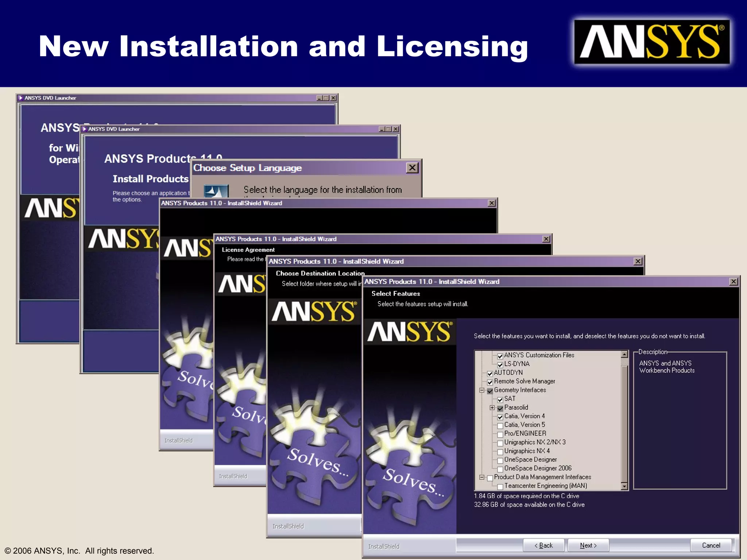Check Product Data Management Interfaces checkbox
Viewport: 747px width, 560px height.
pos(490,478)
